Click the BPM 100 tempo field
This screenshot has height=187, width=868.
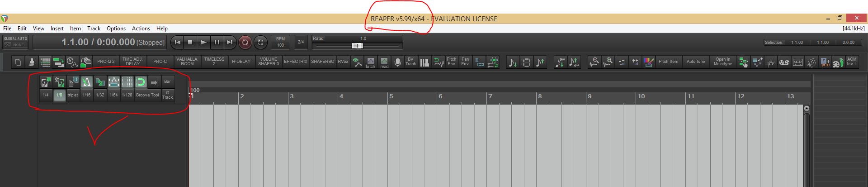click(280, 42)
